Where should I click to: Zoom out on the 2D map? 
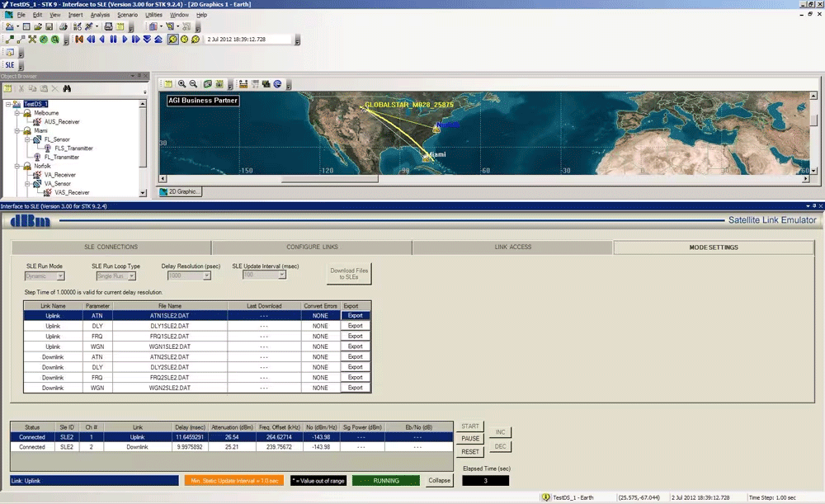point(193,84)
